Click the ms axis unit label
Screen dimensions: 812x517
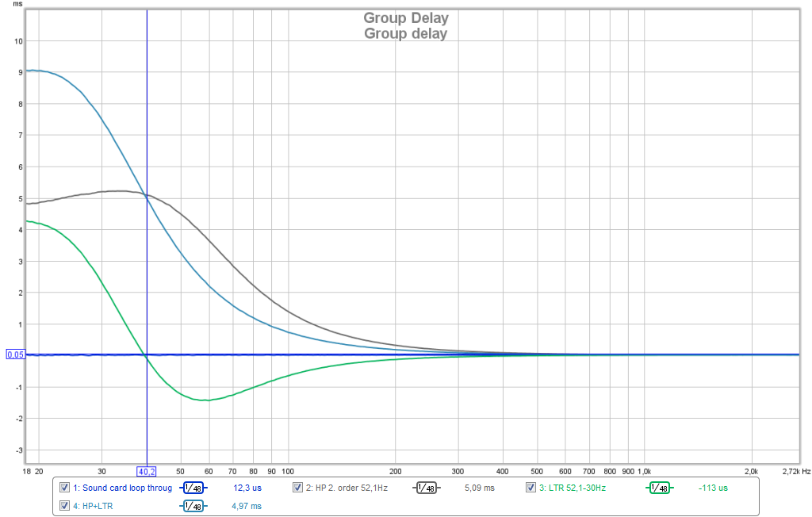tap(18, 4)
